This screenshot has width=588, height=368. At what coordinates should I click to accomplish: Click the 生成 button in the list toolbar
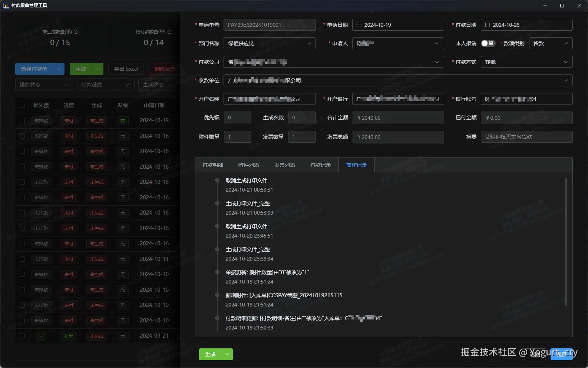(x=81, y=69)
